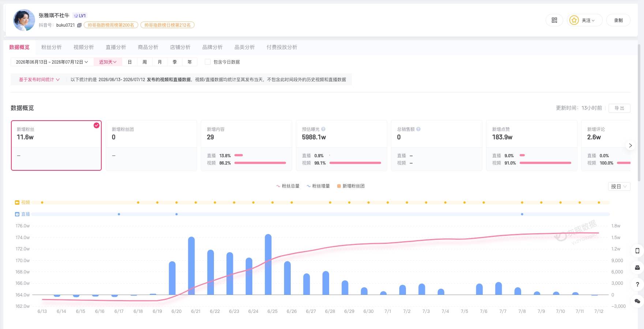Open the 近30天 dropdown
The width and height of the screenshot is (644, 329).
coord(108,62)
